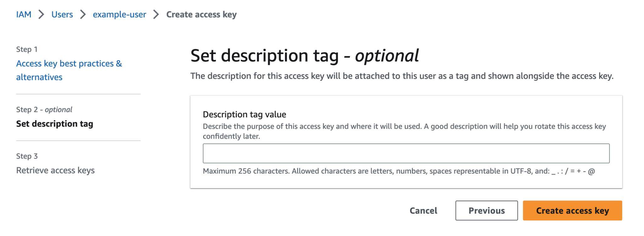Click the Description tag value input field
This screenshot has height=236, width=644.
pos(407,153)
